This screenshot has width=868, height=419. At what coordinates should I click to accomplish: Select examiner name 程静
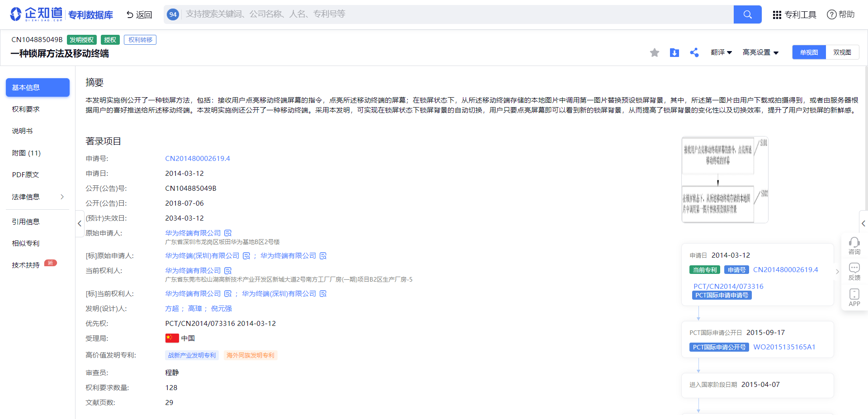point(172,373)
